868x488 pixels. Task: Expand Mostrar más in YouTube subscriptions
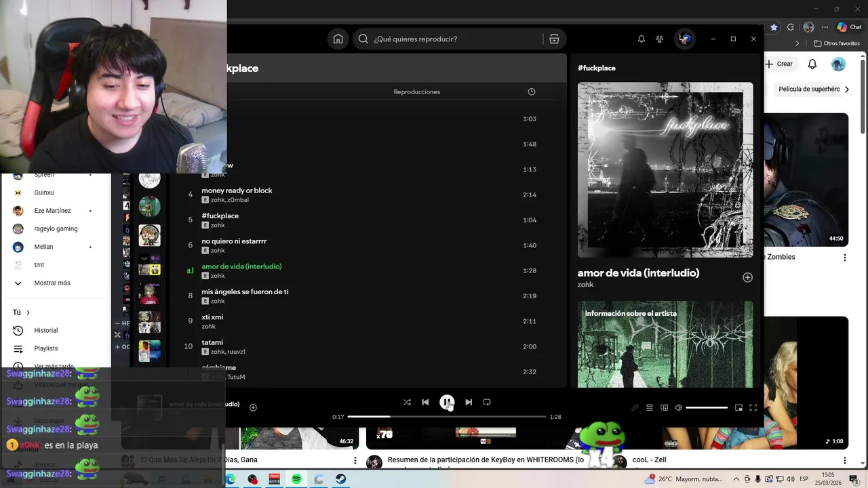(52, 283)
